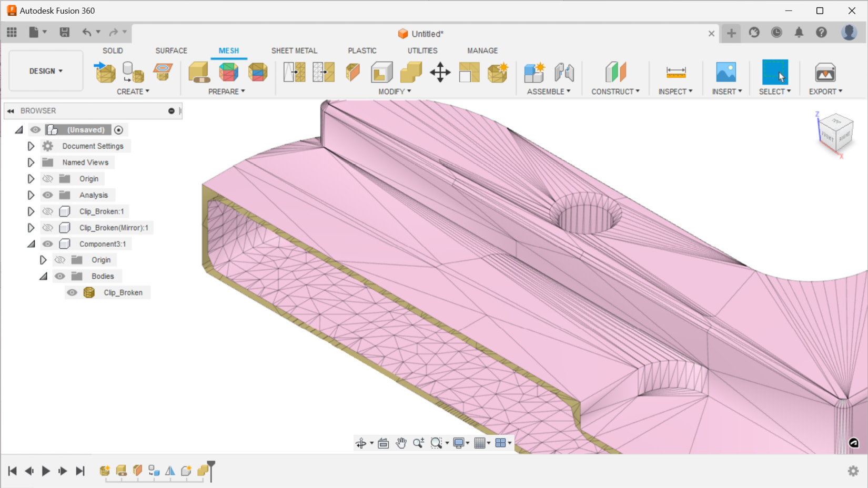Expand the Named Views node
Viewport: 868px width, 488px height.
point(31,162)
